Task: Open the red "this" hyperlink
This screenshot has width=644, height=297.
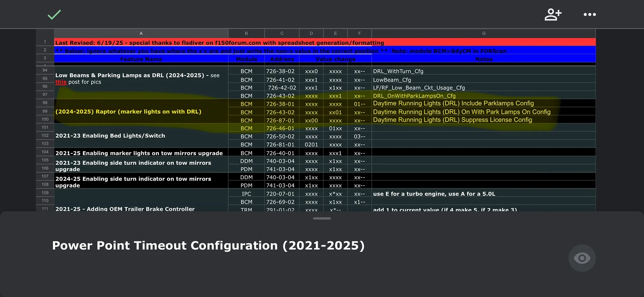Action: click(61, 82)
